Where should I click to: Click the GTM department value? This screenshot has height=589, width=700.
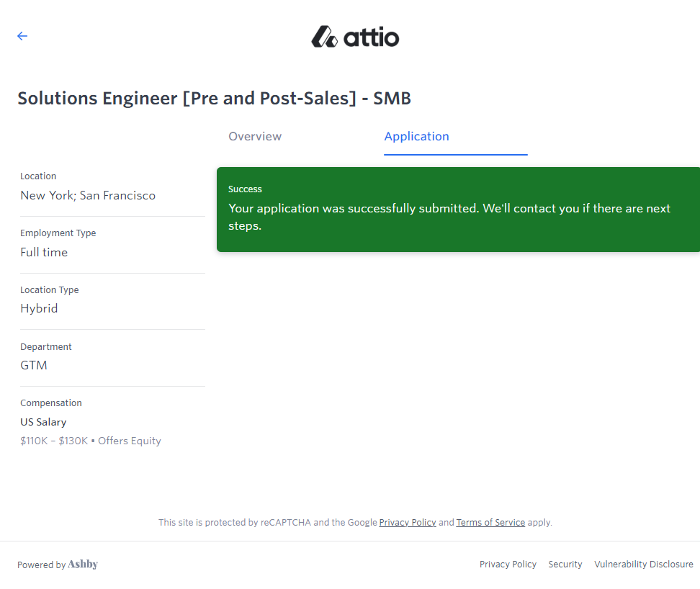click(x=34, y=366)
